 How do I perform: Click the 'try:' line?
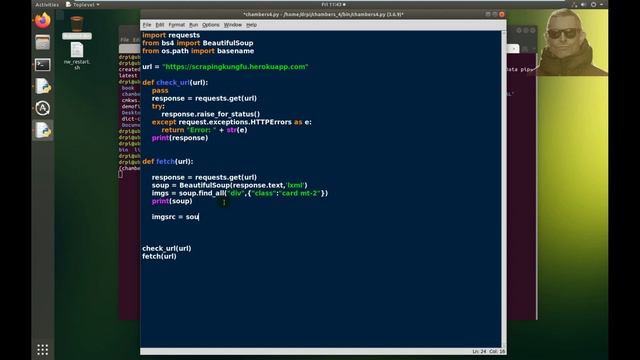(158, 106)
